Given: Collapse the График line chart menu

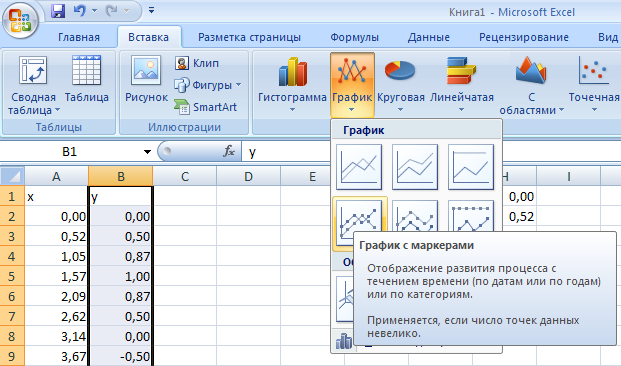Looking at the screenshot, I should click(352, 85).
